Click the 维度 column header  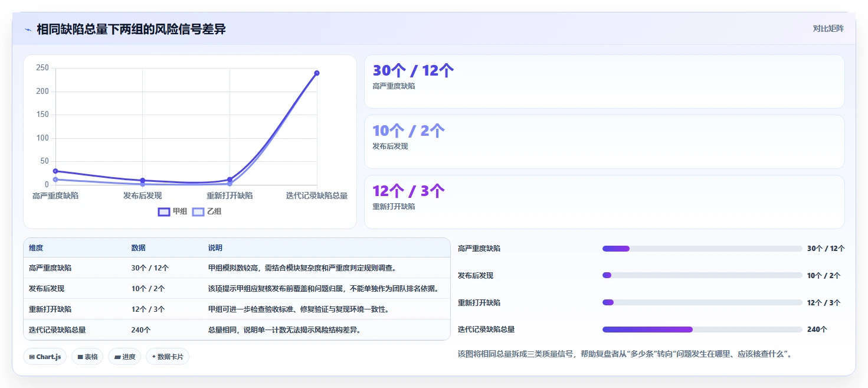pos(36,248)
